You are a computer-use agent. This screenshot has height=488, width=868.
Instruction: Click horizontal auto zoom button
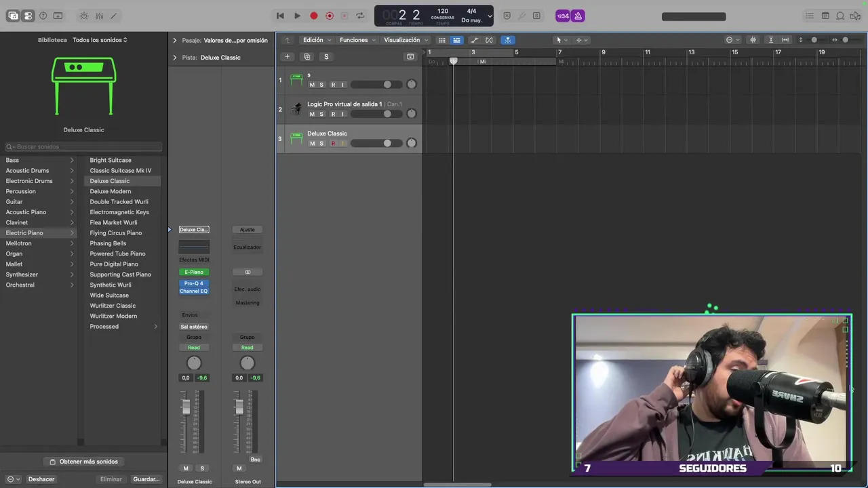point(785,40)
